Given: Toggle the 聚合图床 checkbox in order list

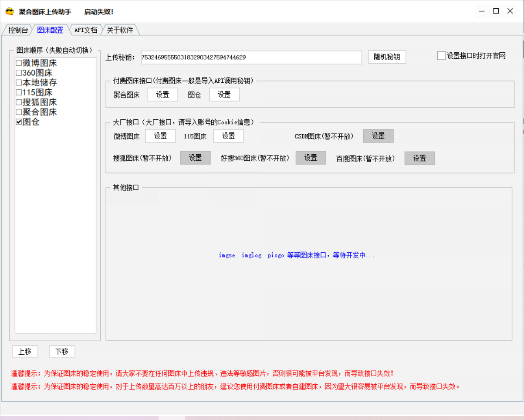Looking at the screenshot, I should click(19, 112).
